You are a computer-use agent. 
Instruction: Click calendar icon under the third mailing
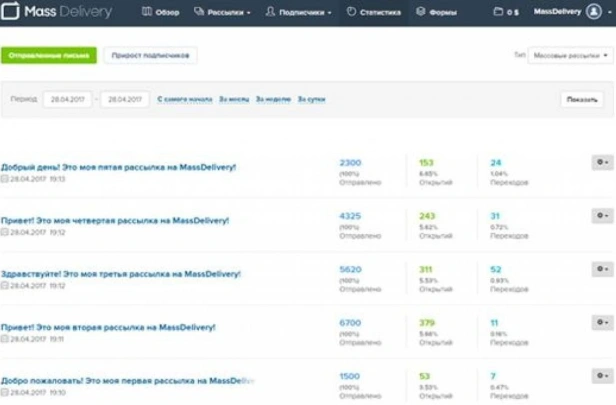tap(4, 286)
